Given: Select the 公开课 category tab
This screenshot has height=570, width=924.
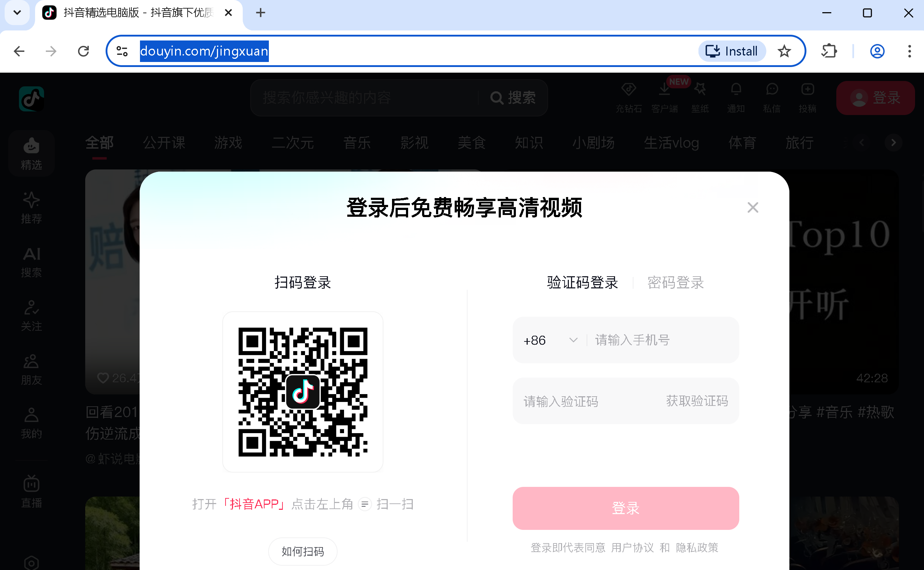Looking at the screenshot, I should 164,143.
